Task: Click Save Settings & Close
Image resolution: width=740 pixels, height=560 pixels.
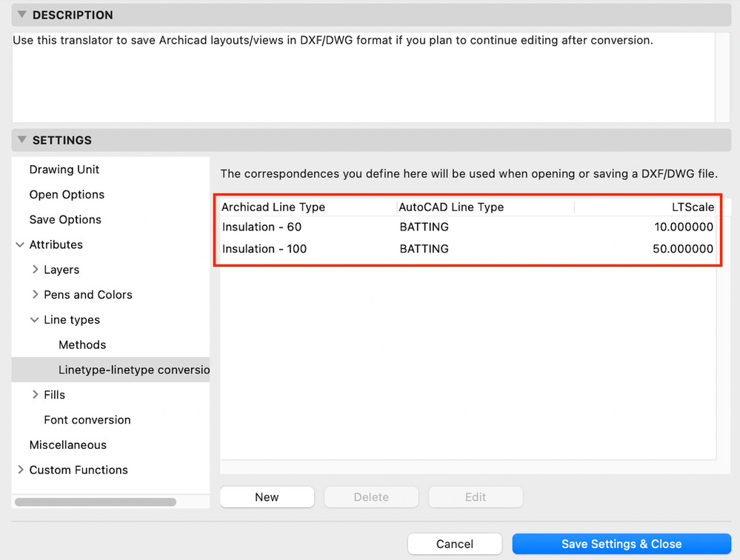Action: pyautogui.click(x=621, y=544)
